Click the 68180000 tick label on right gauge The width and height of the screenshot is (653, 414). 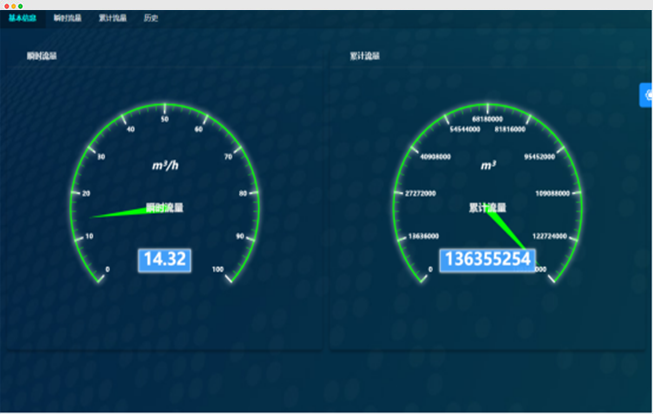point(488,119)
